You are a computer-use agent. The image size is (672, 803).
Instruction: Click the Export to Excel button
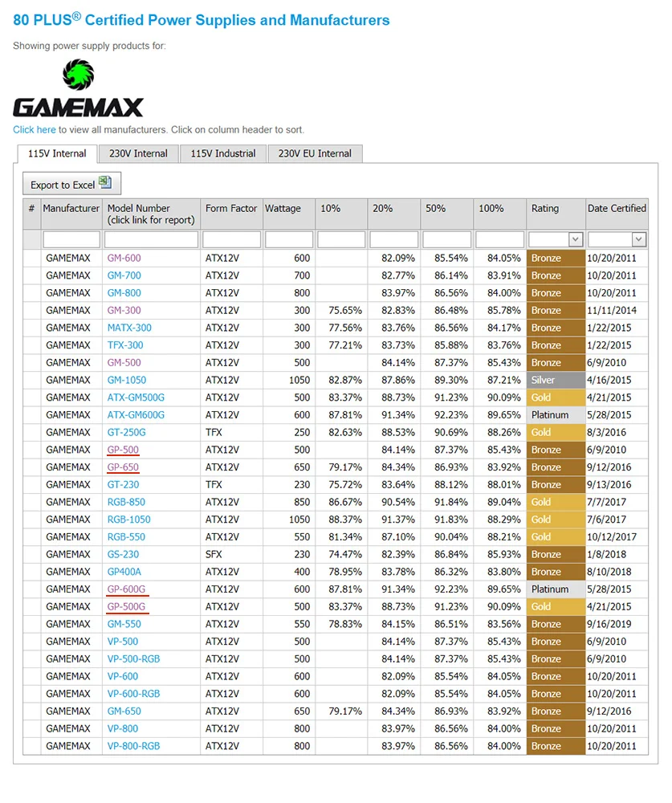[71, 183]
